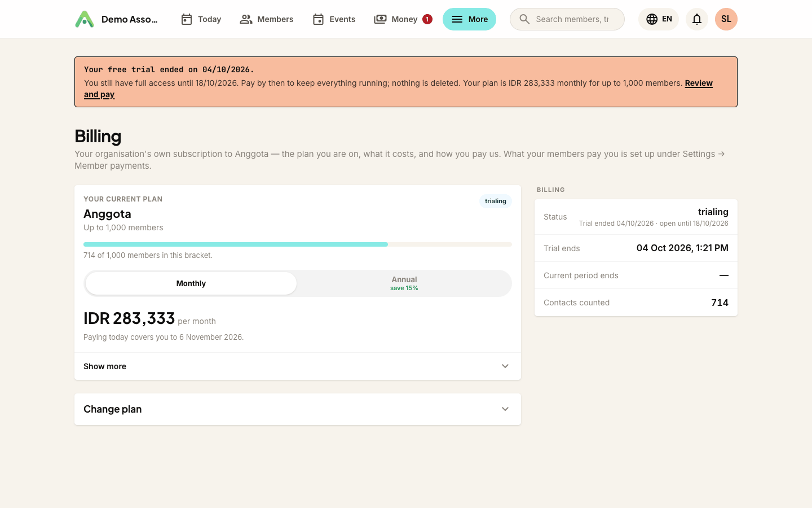This screenshot has width=812, height=508.
Task: Switch to Annual billing save 15%
Action: point(404,283)
